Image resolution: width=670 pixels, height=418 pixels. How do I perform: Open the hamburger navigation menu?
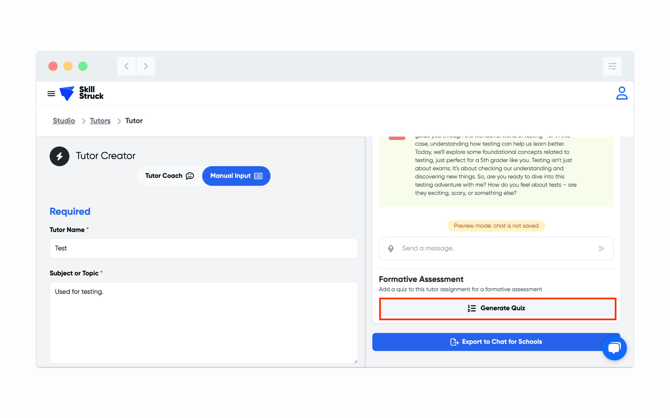[51, 94]
